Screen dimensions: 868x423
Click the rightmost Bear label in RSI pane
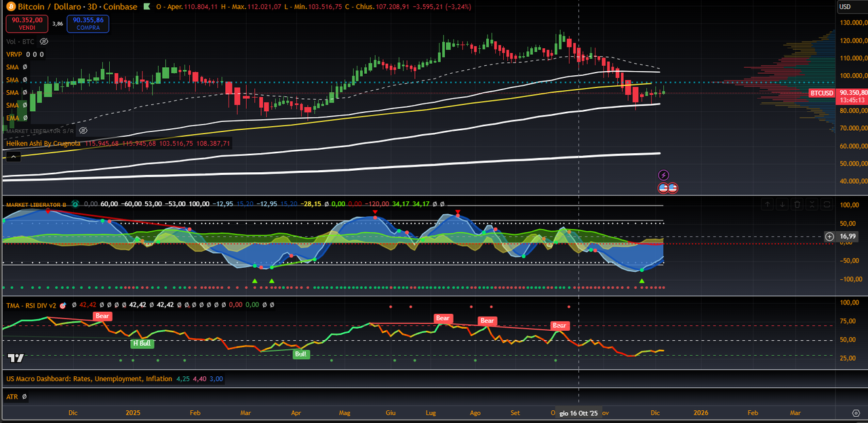(560, 325)
